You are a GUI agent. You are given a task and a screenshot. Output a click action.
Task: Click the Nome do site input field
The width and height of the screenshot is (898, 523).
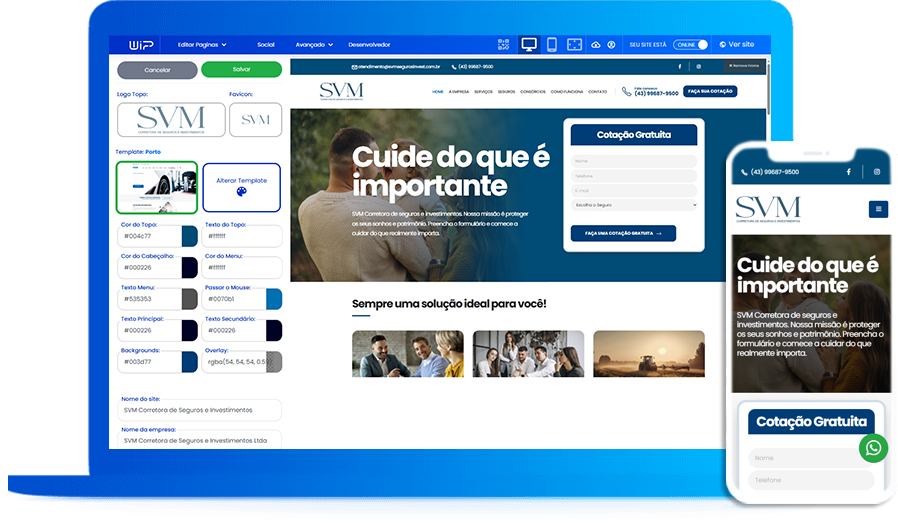coord(199,410)
